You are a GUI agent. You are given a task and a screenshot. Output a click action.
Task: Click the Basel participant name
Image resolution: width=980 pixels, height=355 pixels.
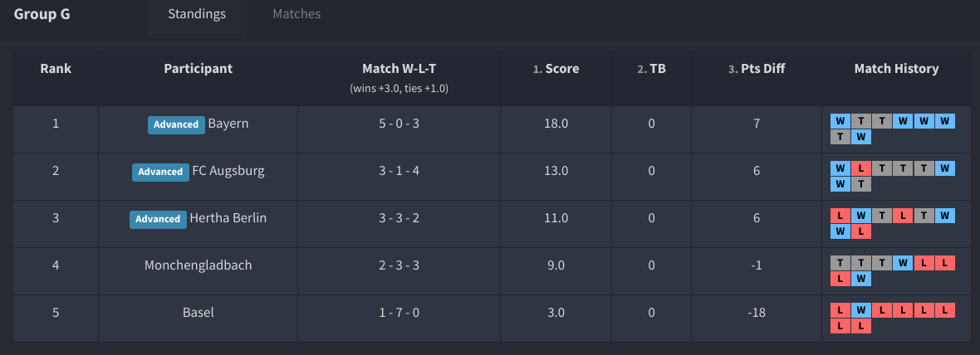point(198,313)
